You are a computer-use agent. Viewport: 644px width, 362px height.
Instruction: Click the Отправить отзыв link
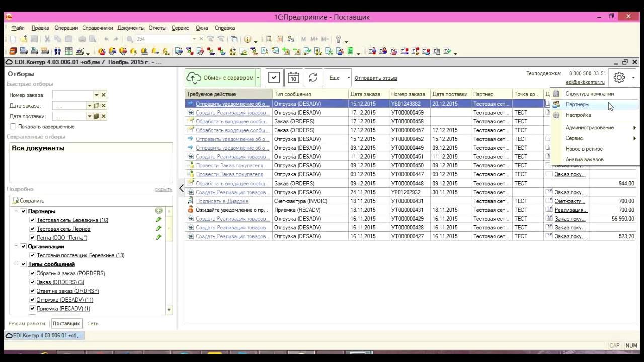point(376,78)
